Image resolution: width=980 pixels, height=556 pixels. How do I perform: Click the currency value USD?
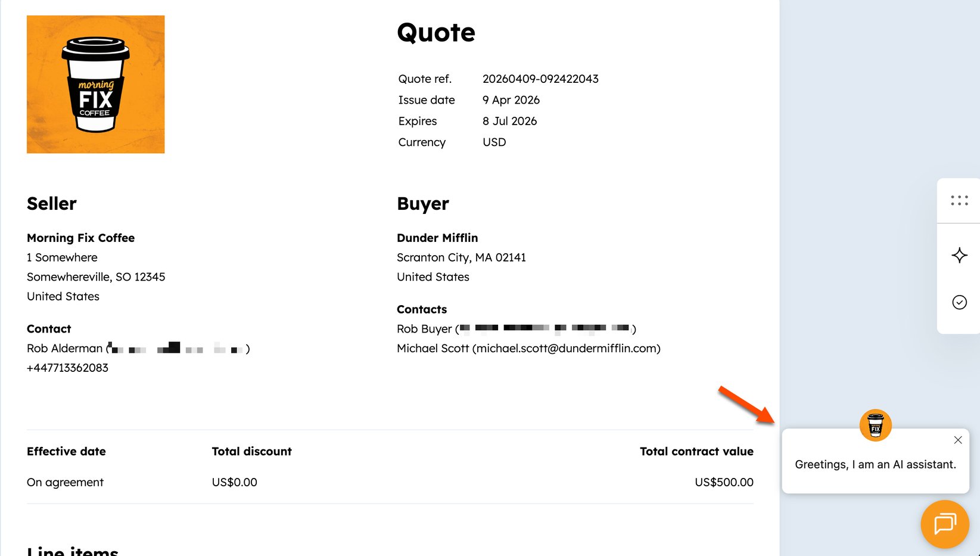494,142
